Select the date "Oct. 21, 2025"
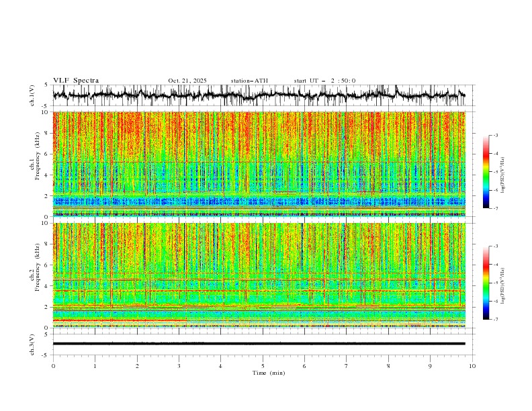Viewport: 532px width, 411px height. (x=187, y=81)
